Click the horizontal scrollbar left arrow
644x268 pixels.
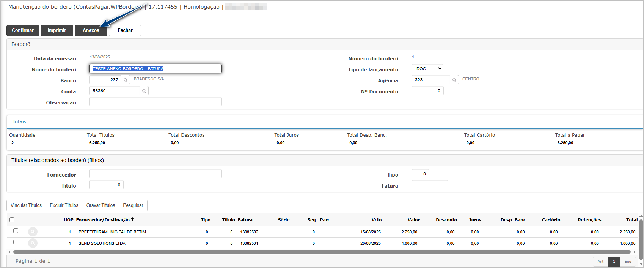pyautogui.click(x=9, y=252)
